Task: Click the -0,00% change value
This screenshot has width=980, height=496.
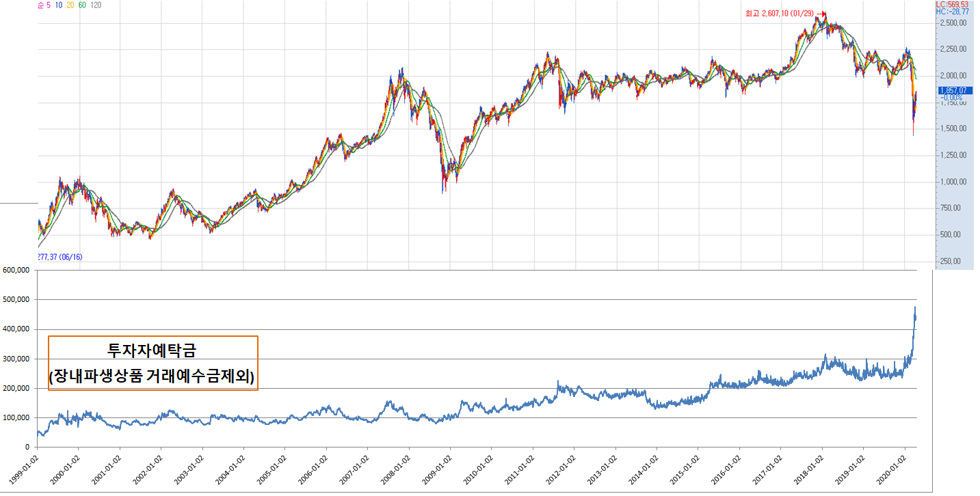Action: (x=952, y=98)
